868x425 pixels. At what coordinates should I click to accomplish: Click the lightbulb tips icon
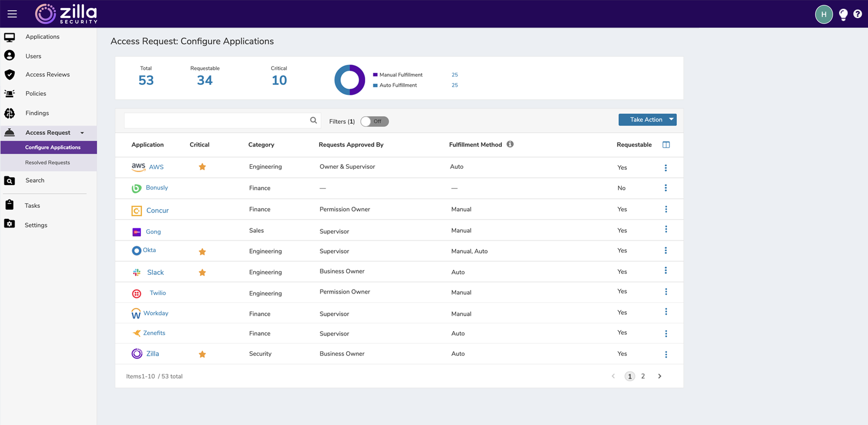[843, 15]
